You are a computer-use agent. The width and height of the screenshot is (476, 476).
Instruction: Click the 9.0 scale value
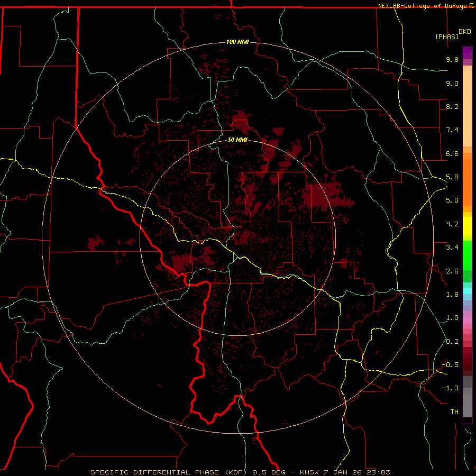pyautogui.click(x=452, y=83)
